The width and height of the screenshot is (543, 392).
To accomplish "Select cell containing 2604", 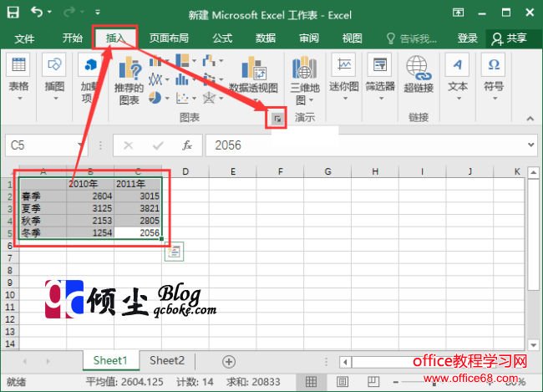I will click(90, 196).
